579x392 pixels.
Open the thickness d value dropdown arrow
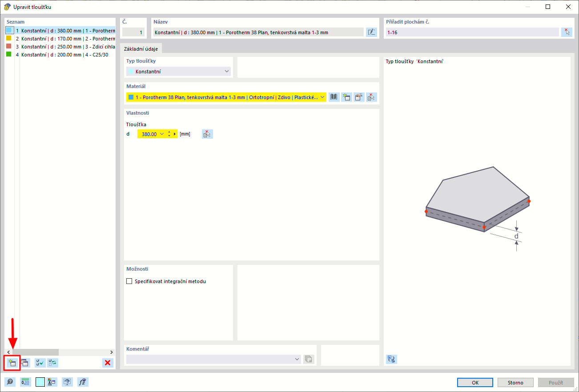tap(162, 134)
